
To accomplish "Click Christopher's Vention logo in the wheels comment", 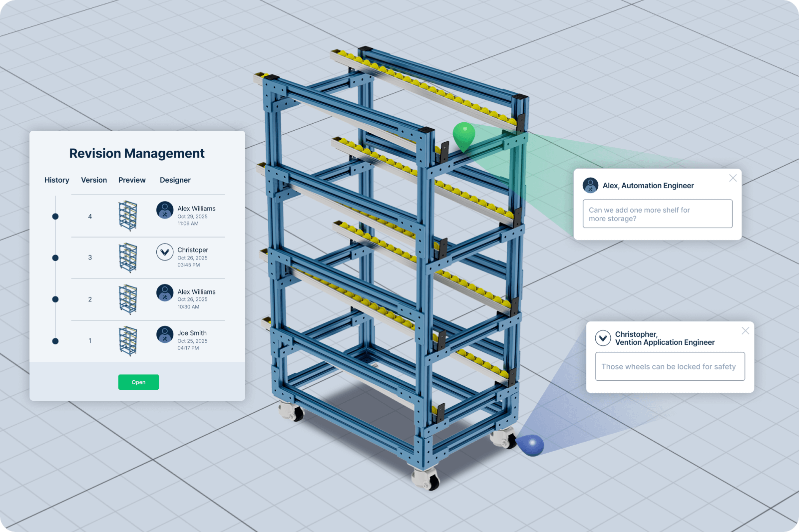I will click(603, 338).
